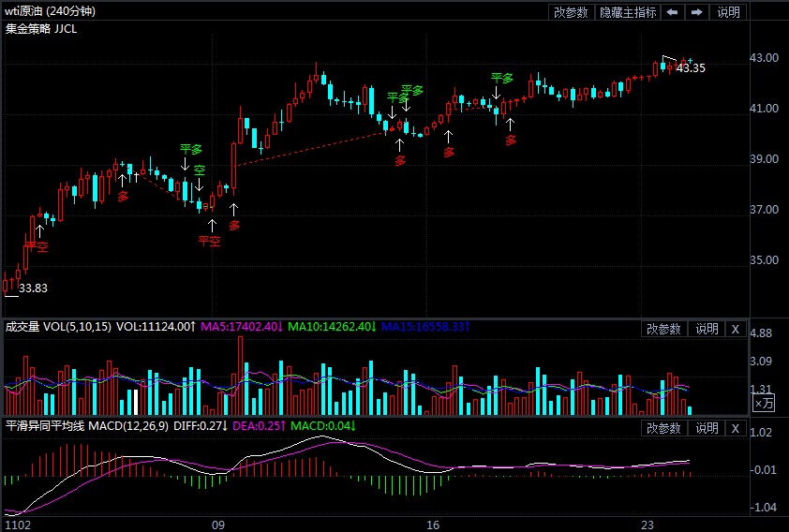Open 改参数 for the main chart
The height and width of the screenshot is (532, 789).
coord(571,12)
